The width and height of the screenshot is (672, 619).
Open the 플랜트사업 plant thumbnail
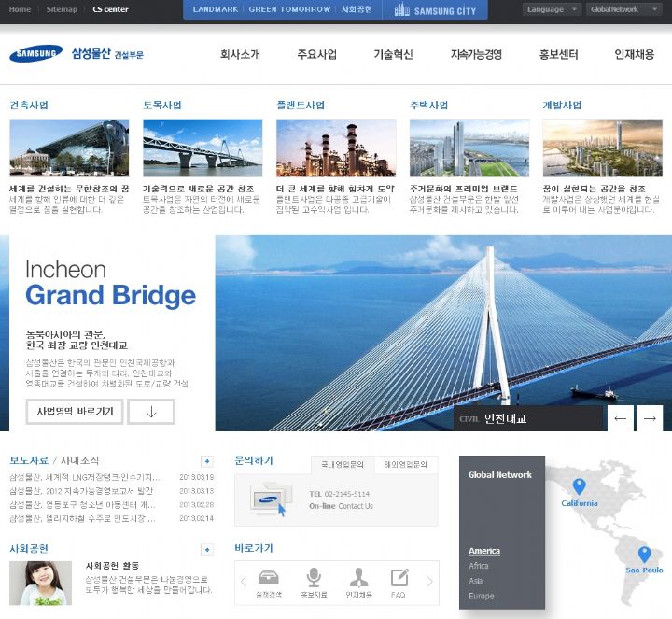pos(336,148)
